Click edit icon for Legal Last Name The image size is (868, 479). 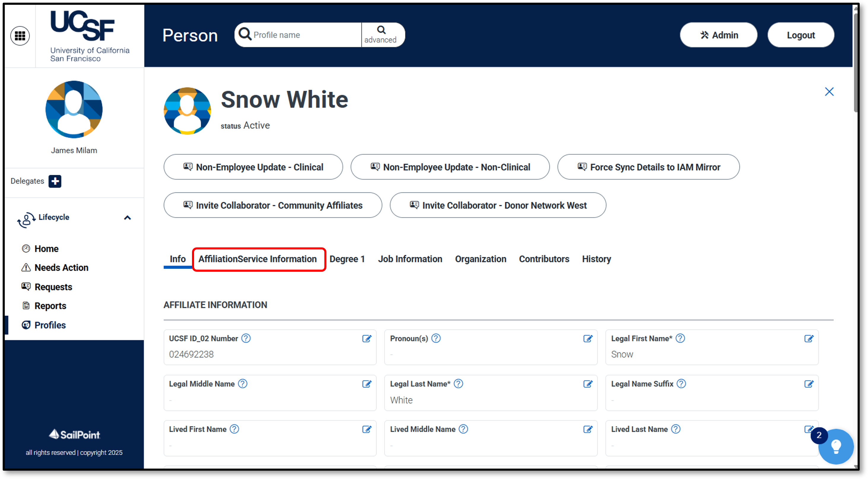coord(588,384)
